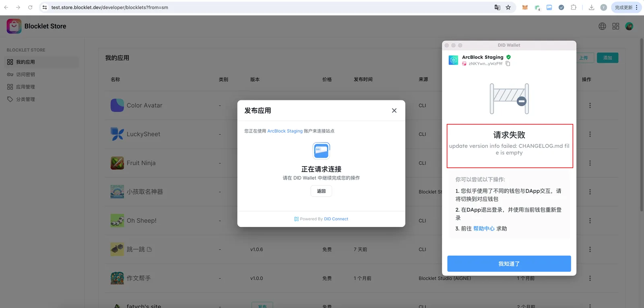Click the 我知道了 button

[x=509, y=264]
